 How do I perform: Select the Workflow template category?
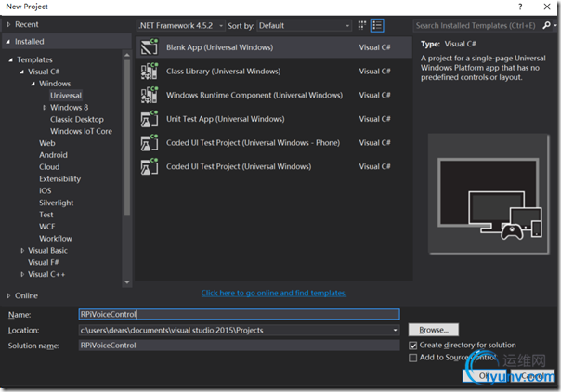56,239
